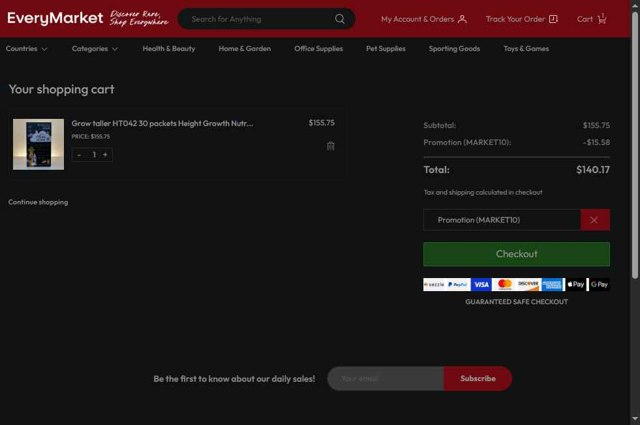
Task: Click the Discover payment icon
Action: coord(529,285)
